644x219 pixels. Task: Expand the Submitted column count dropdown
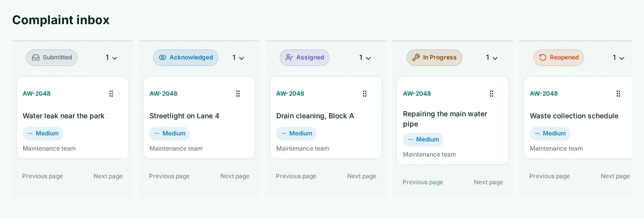111,58
